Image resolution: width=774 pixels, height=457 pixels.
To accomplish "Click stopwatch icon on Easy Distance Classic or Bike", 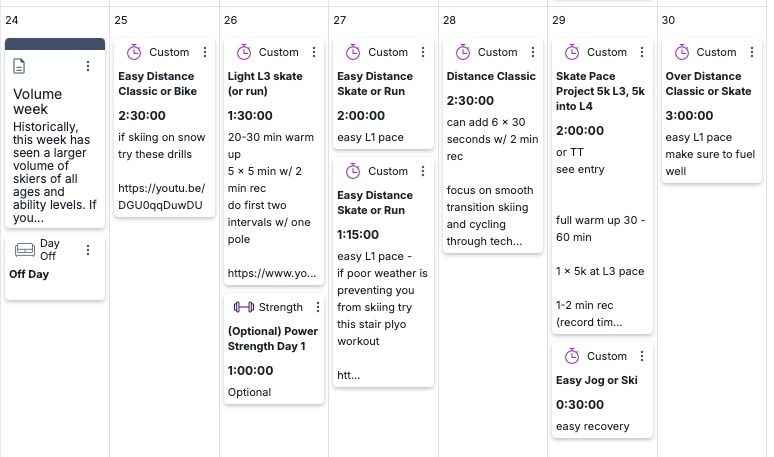I will (133, 52).
